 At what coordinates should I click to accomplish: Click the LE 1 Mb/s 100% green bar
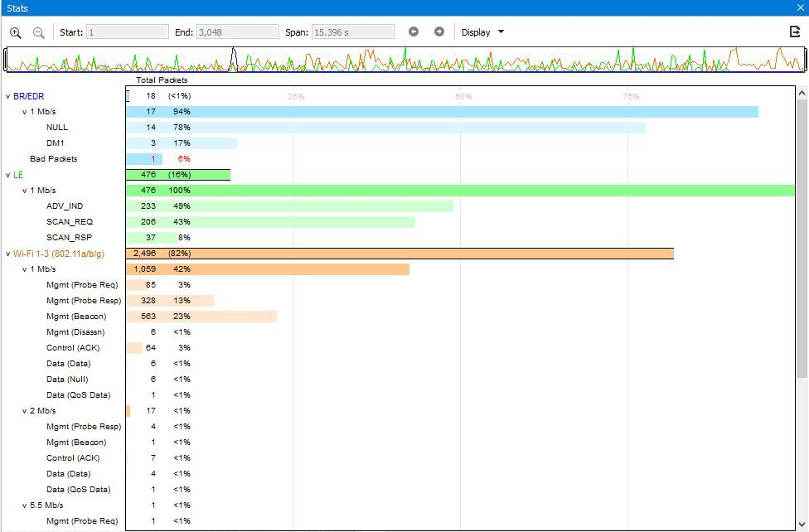click(460, 191)
